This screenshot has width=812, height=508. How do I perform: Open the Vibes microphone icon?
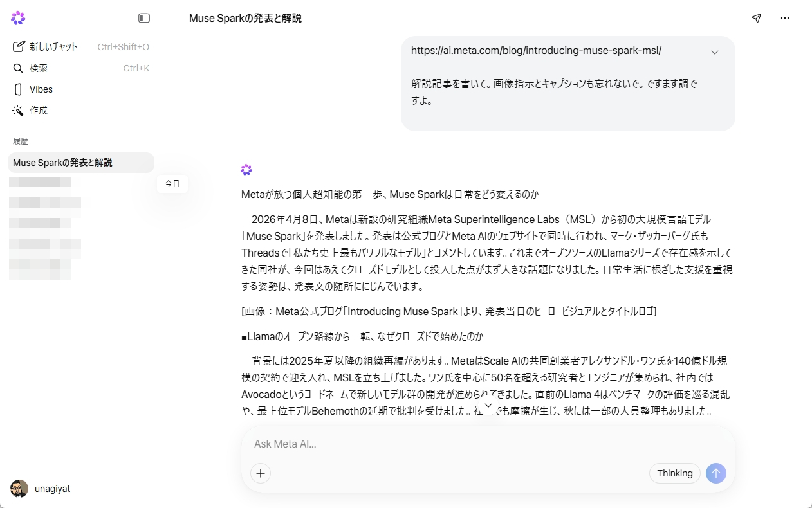tap(17, 89)
